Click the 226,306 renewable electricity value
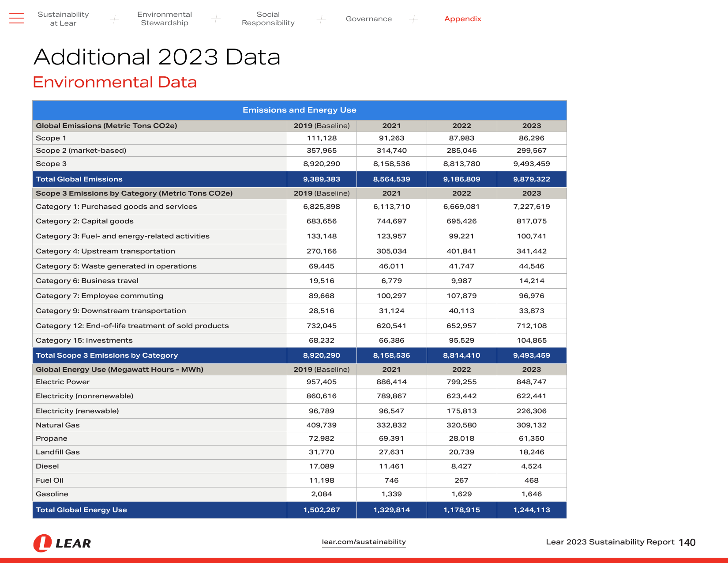 532,411
